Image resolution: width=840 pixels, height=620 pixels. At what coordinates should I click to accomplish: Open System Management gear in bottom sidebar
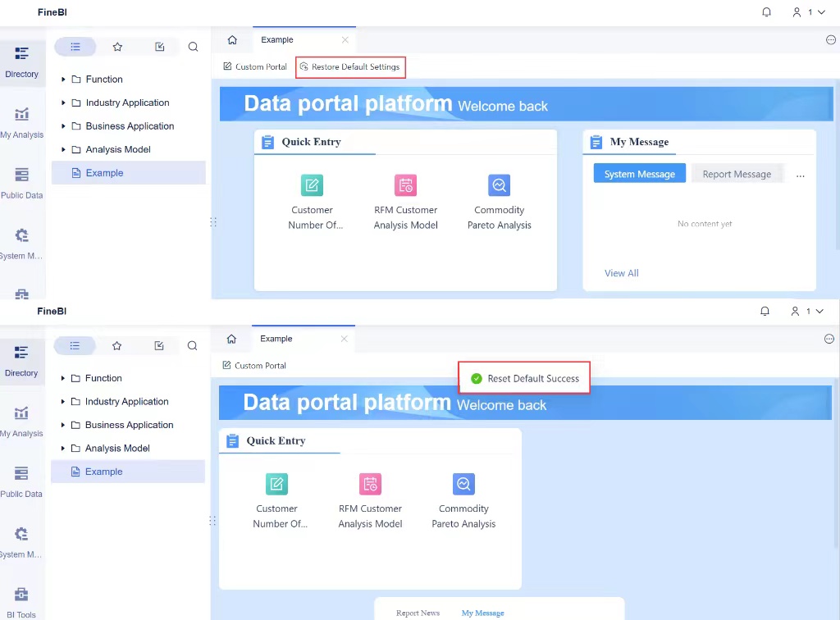(x=21, y=543)
